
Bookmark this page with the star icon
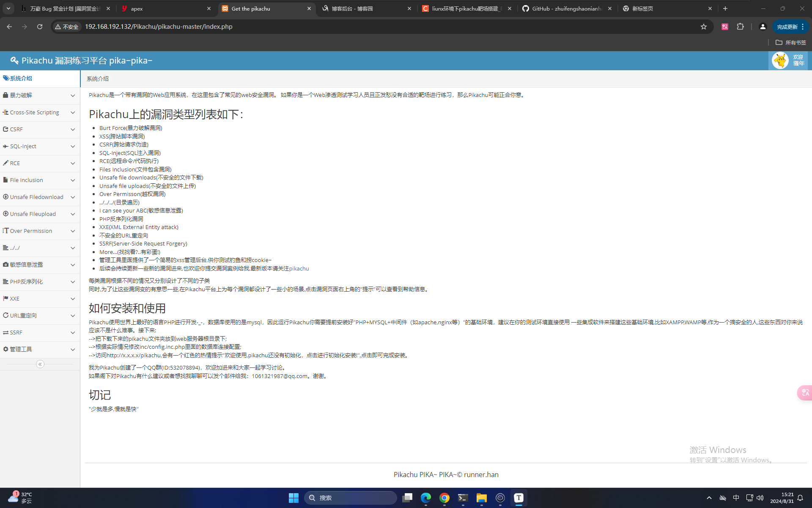pyautogui.click(x=704, y=27)
